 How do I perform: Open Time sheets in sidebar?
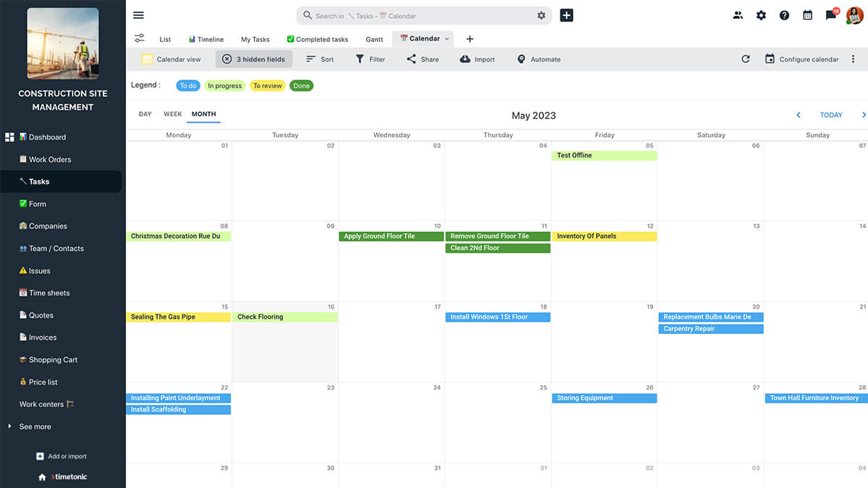click(x=44, y=293)
